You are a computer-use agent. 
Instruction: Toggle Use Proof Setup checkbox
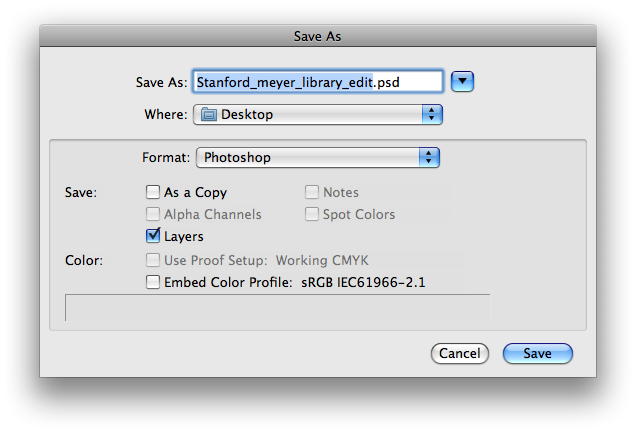click(153, 260)
